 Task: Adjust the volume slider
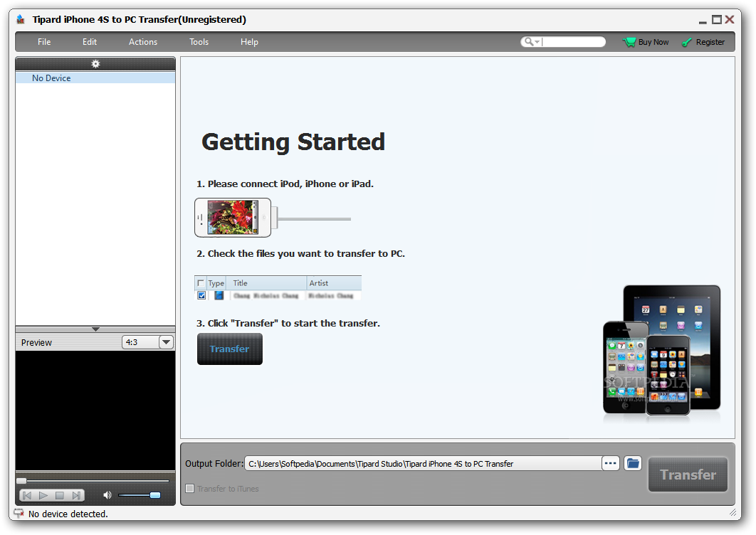[140, 495]
